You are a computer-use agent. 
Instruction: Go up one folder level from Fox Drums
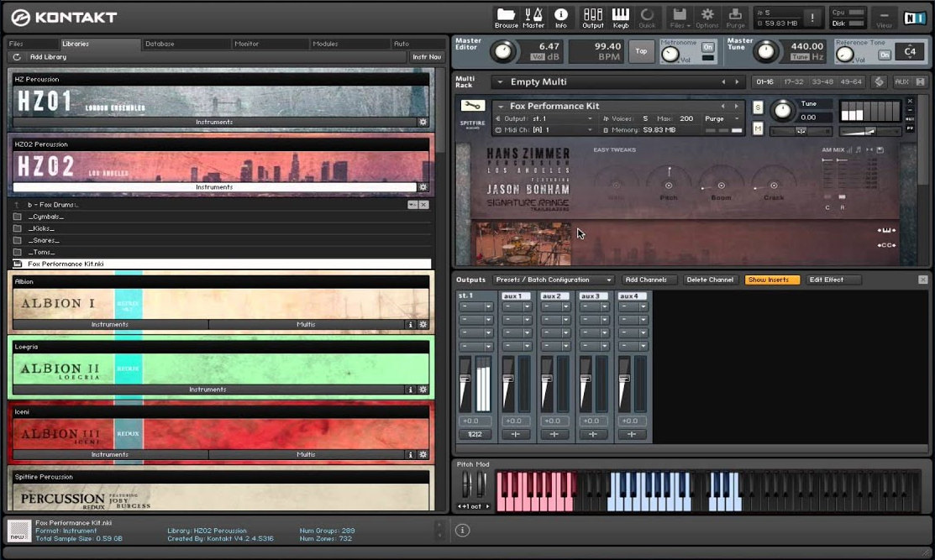[x=18, y=205]
